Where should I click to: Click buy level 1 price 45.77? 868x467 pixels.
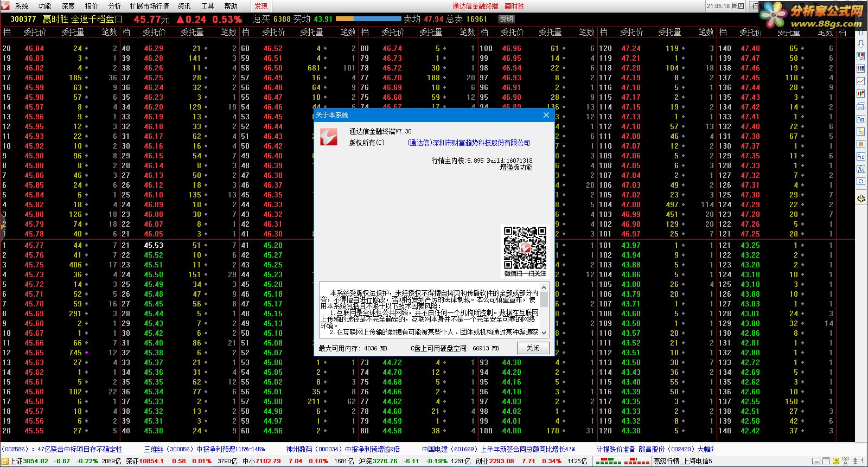(x=34, y=245)
